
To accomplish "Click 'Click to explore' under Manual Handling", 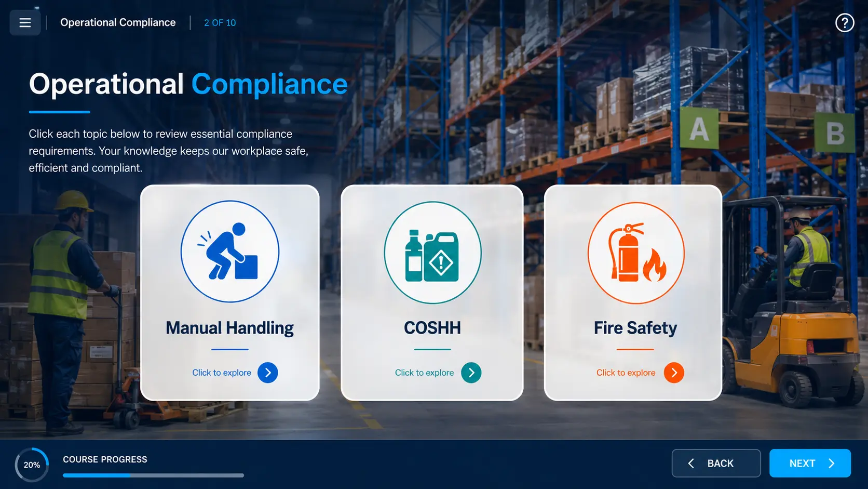I will 222,373.
